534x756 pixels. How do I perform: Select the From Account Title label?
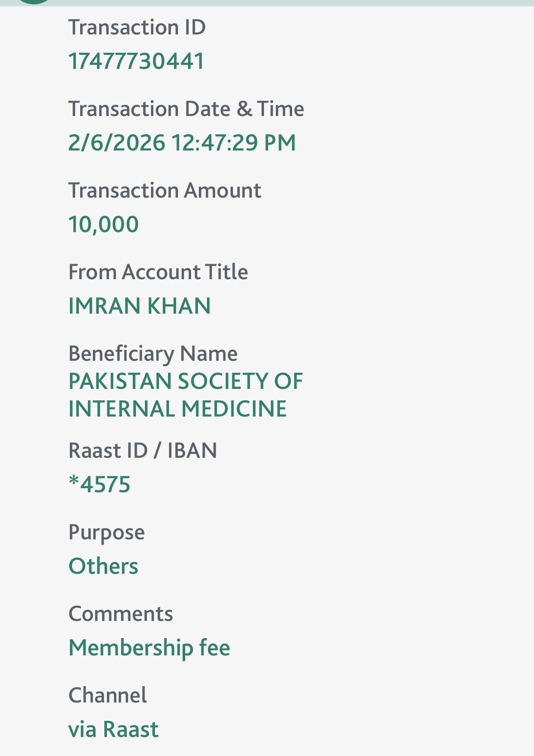pyautogui.click(x=158, y=272)
